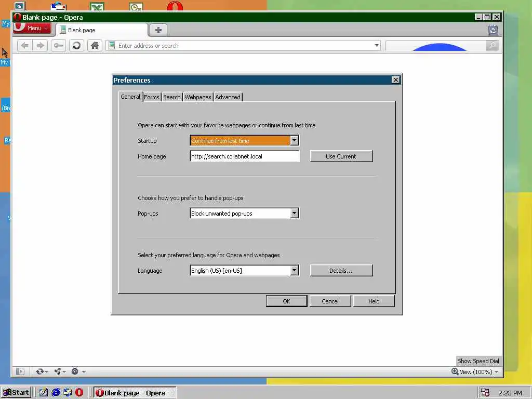
Task: Open the address bar history dropdown arrow
Action: [376, 46]
